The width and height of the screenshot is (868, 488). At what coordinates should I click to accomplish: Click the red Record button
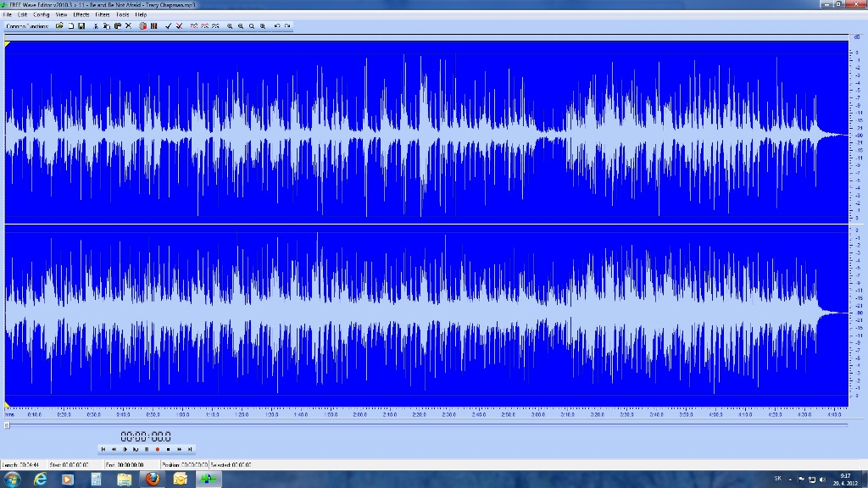point(157,449)
